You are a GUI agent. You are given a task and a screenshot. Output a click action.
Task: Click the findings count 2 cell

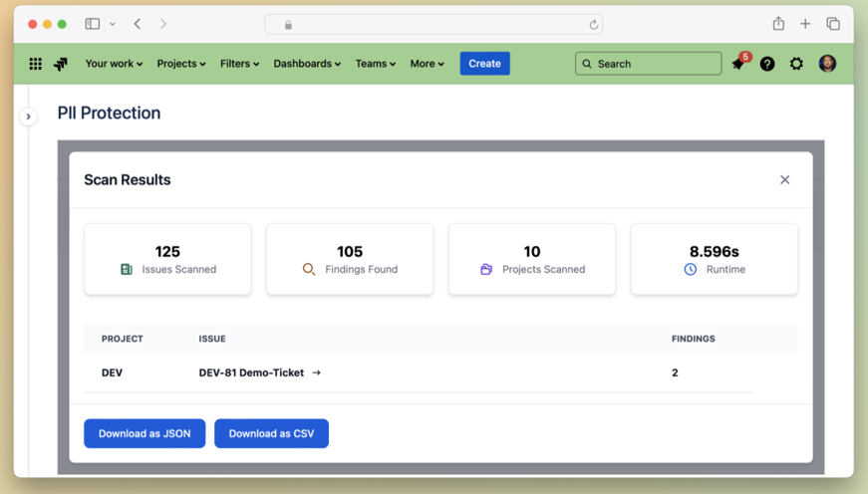click(675, 372)
